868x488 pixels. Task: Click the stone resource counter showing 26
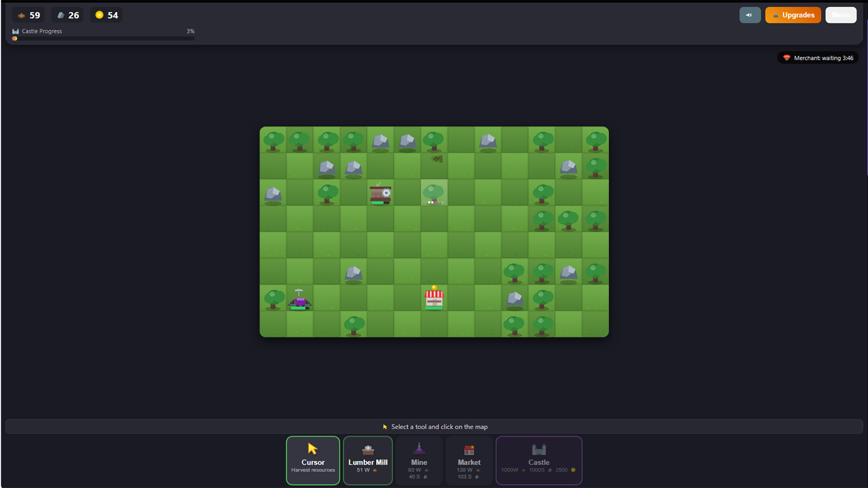pos(67,15)
